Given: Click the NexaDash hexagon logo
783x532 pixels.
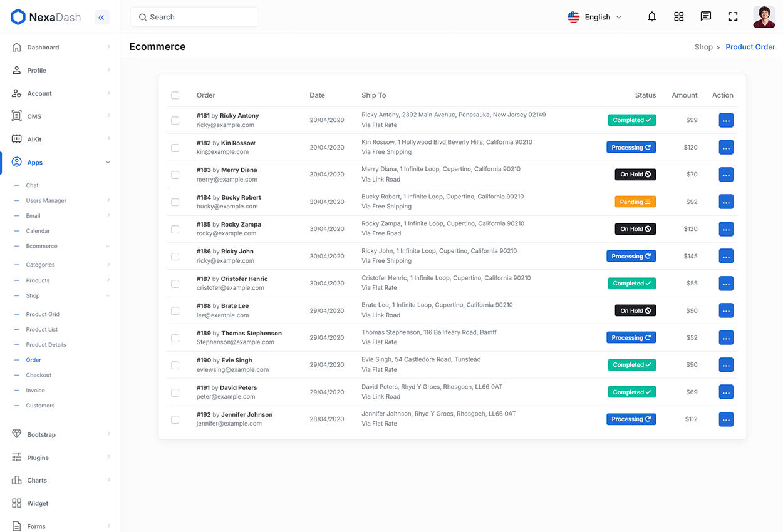Looking at the screenshot, I should [18, 18].
